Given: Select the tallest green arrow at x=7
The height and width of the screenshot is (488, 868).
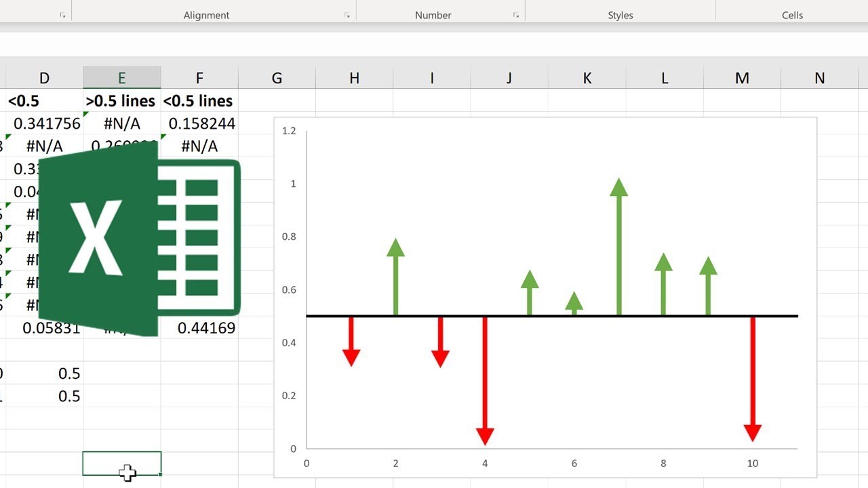Looking at the screenshot, I should (x=618, y=247).
